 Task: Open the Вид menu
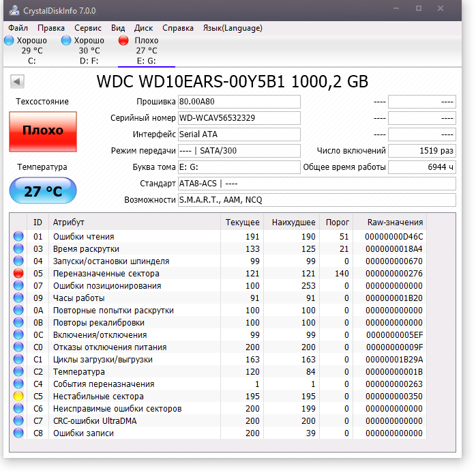(x=118, y=28)
